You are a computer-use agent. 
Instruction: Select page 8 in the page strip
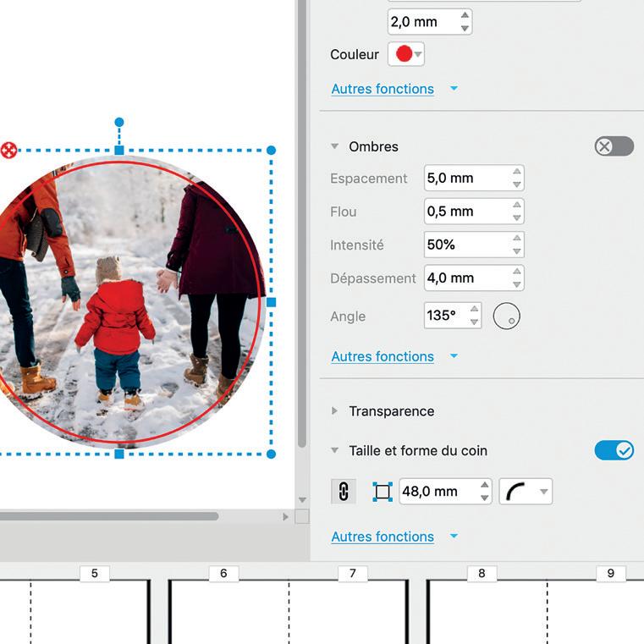(482, 574)
